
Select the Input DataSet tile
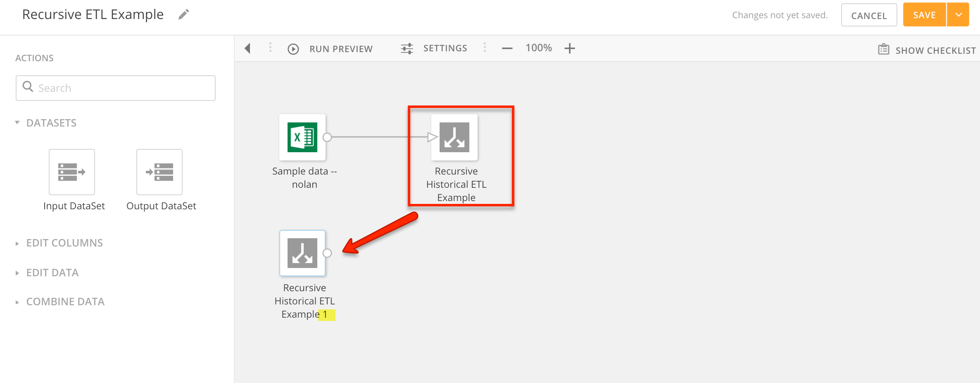72,172
